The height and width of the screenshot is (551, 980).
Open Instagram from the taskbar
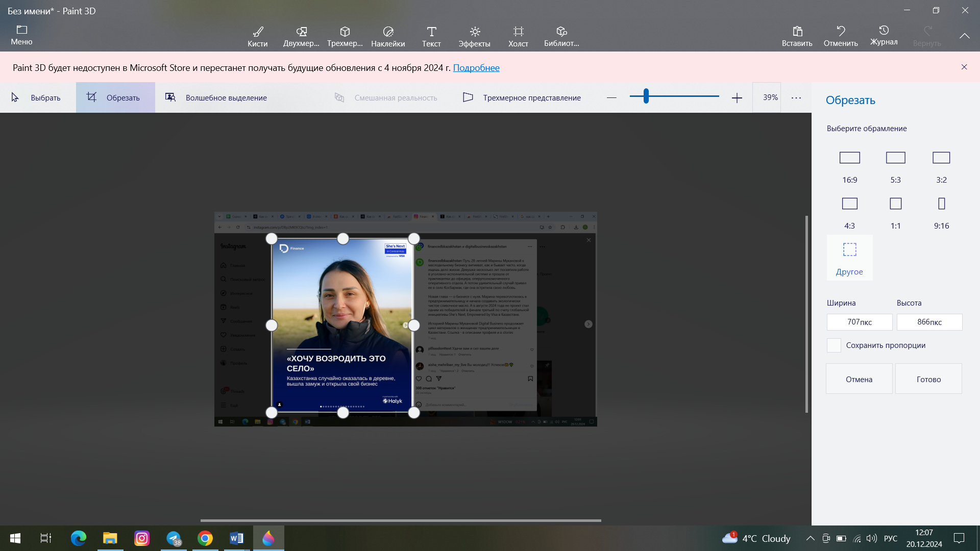pos(142,538)
